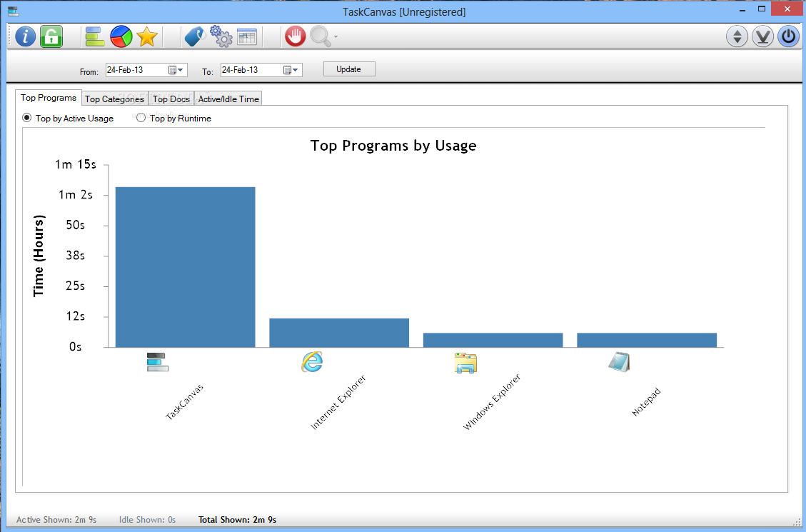The image size is (806, 532).
Task: Open the blue info icon
Action: (x=25, y=36)
